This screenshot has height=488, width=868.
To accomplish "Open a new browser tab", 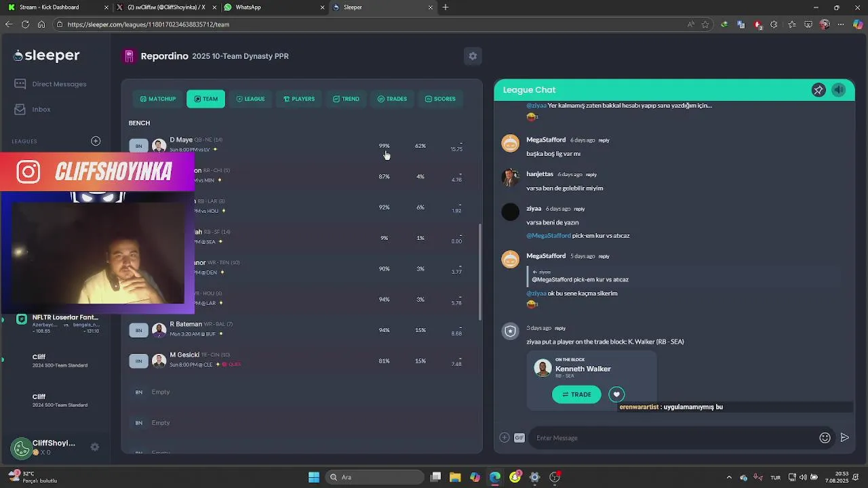I will pyautogui.click(x=446, y=7).
